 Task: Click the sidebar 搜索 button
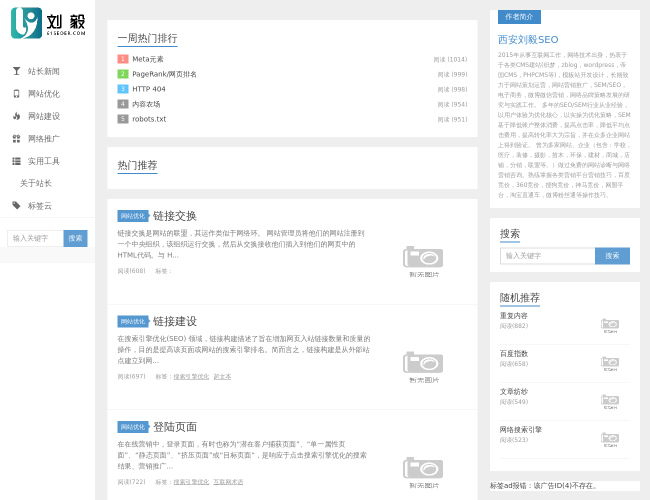pos(75,238)
